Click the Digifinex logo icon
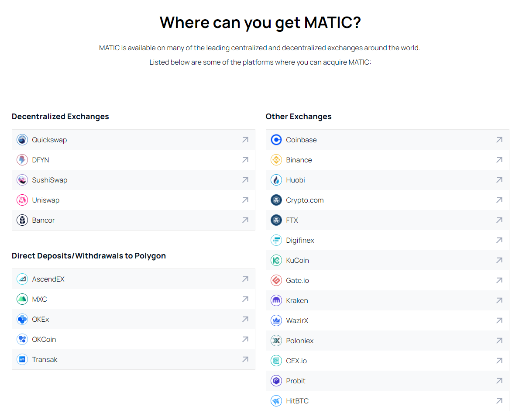519x420 pixels. point(276,240)
